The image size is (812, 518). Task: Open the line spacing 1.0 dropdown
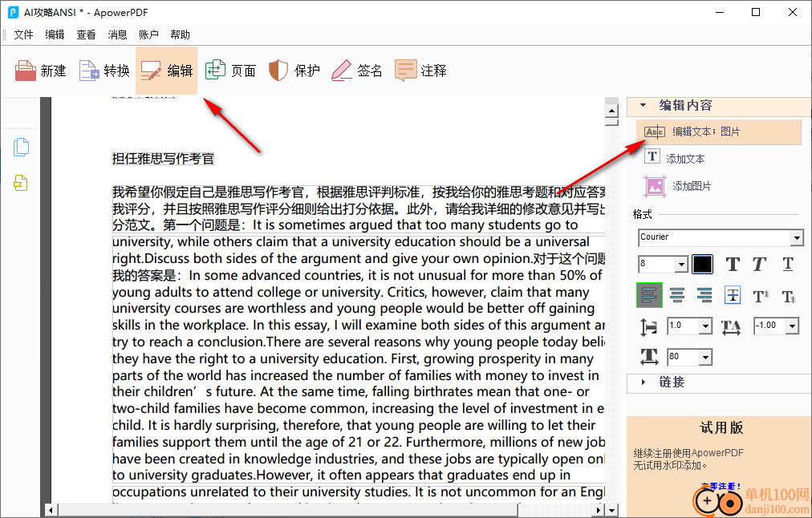pyautogui.click(x=705, y=326)
